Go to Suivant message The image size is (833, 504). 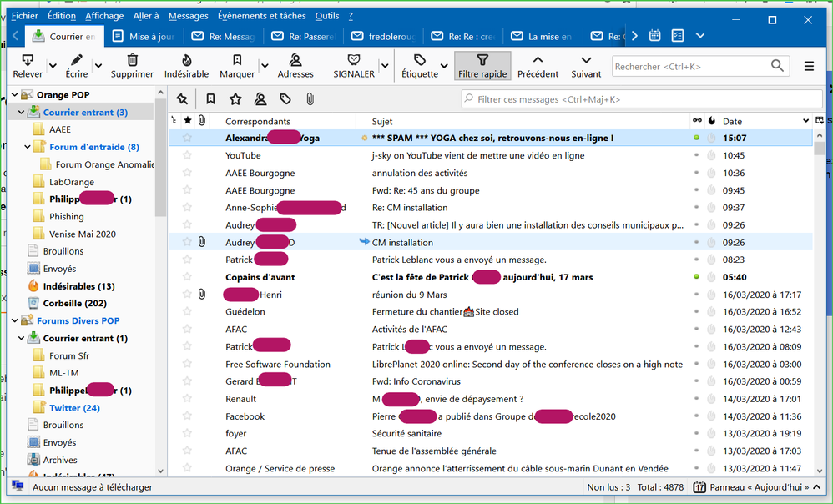click(586, 67)
